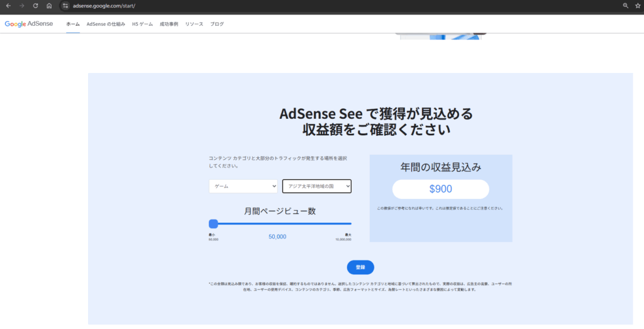Open the browser home icon
This screenshot has height=329, width=644.
point(49,6)
